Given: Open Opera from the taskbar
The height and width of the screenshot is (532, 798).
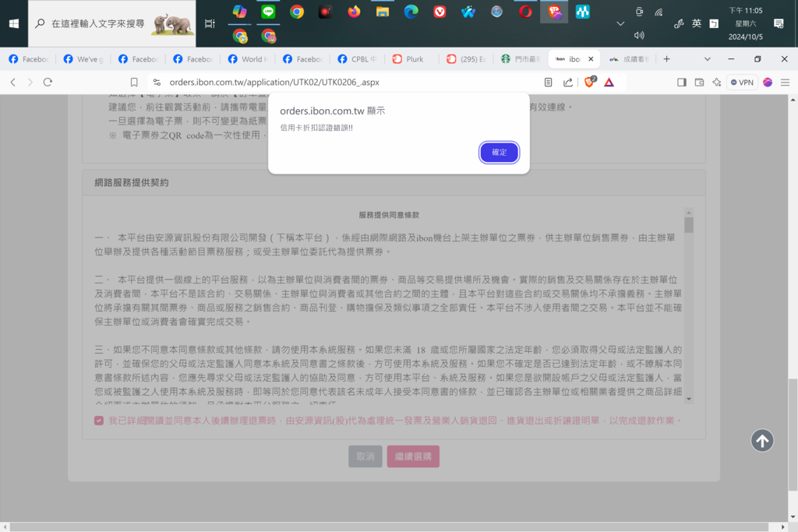Looking at the screenshot, I should click(x=525, y=12).
